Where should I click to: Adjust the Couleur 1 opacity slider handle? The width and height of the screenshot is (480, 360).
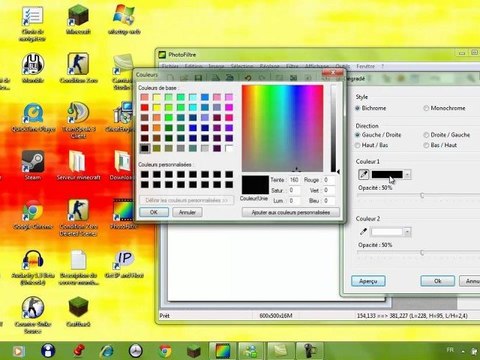tap(422, 195)
